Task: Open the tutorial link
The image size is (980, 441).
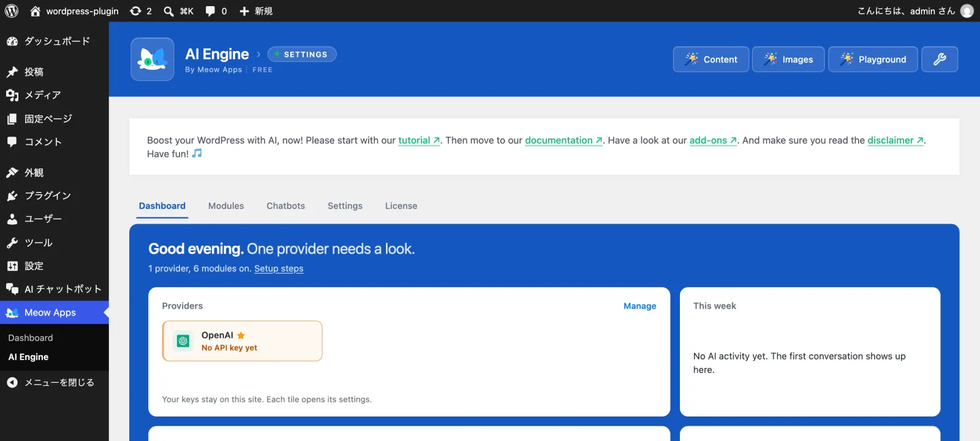Action: coord(419,140)
